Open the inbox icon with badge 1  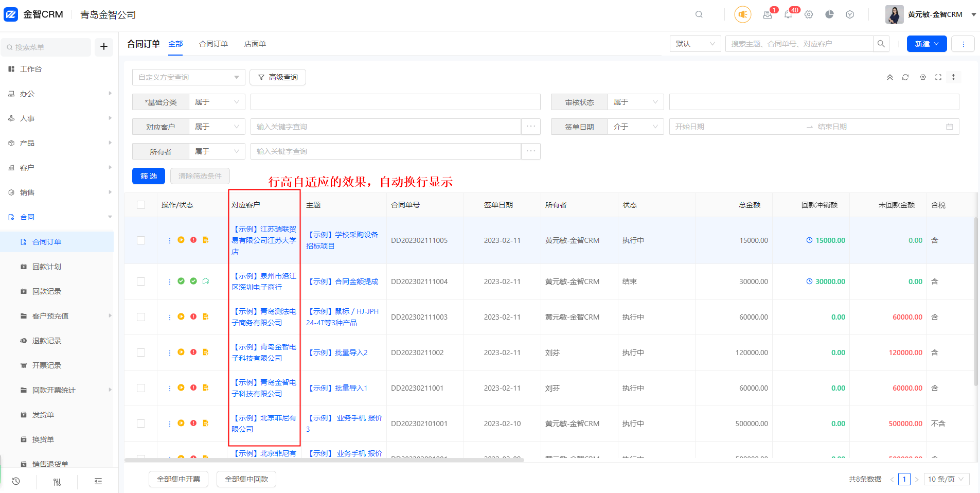click(x=768, y=14)
